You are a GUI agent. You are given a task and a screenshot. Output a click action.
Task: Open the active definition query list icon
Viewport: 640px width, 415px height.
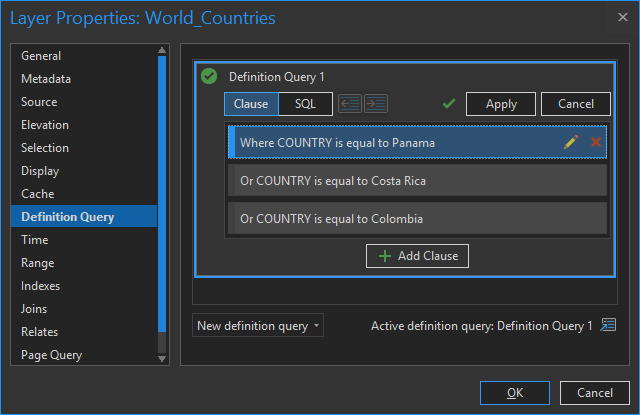(608, 325)
